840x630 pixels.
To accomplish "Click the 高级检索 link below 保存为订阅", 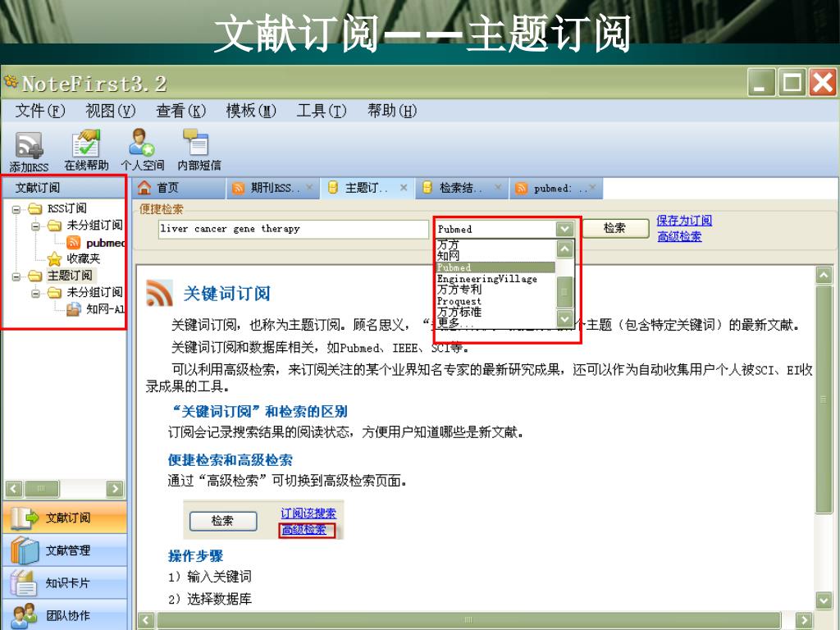I will point(679,236).
